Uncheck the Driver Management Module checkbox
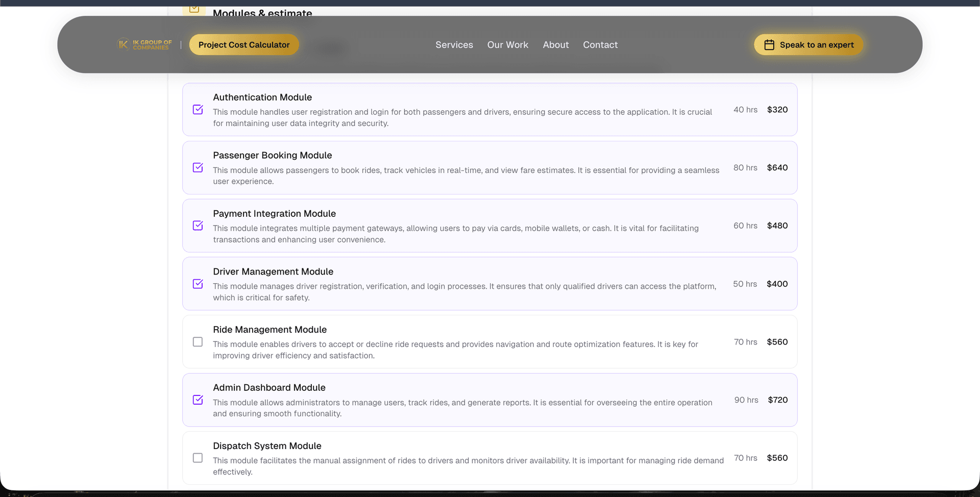980x497 pixels. 198,284
